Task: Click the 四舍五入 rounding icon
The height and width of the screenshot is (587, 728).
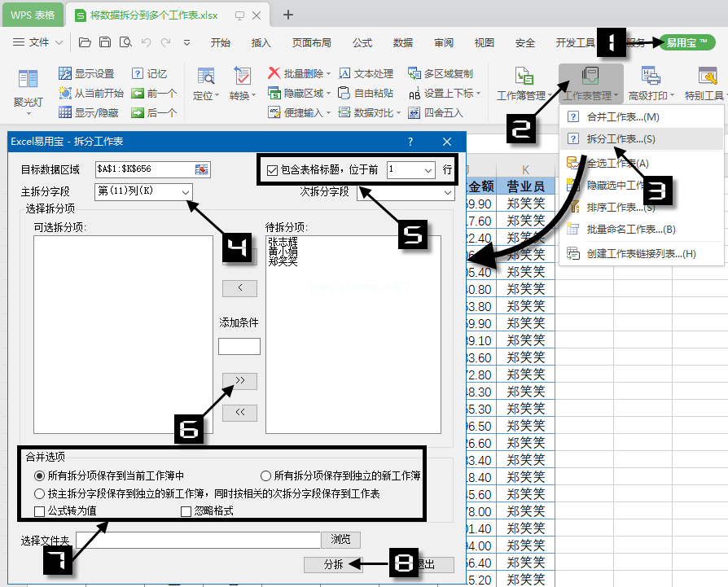Action: [413, 113]
